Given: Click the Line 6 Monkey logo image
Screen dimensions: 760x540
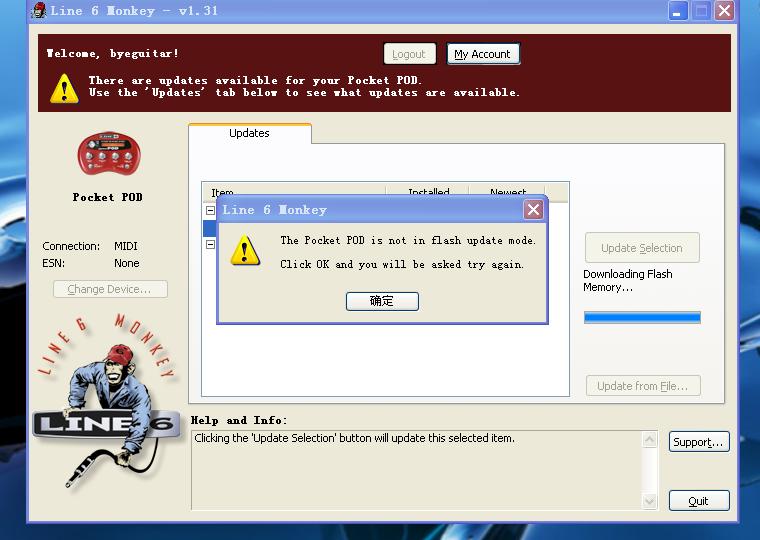Looking at the screenshot, I should point(105,400).
